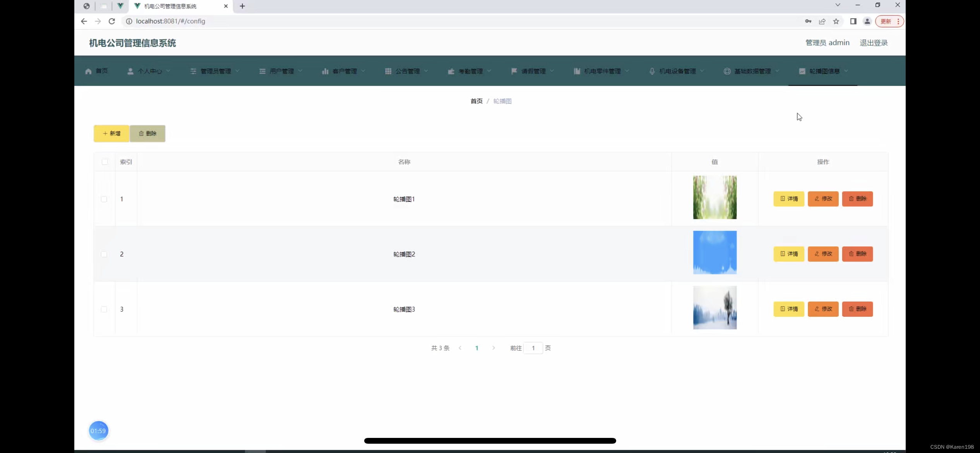This screenshot has width=980, height=453.
Task: Check the checkbox for row 轮播图2
Action: tap(104, 254)
